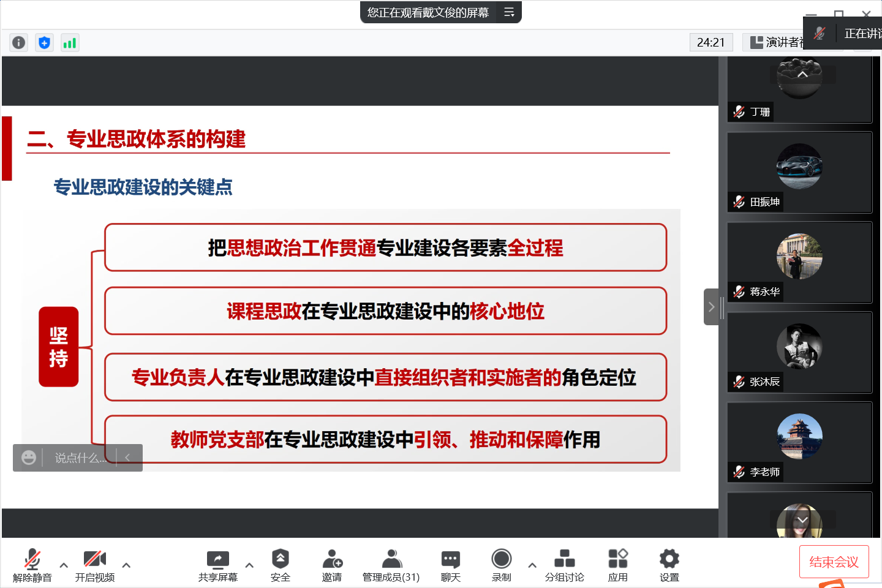Open screen-share options menu at top
The width and height of the screenshot is (882, 588).
(509, 12)
